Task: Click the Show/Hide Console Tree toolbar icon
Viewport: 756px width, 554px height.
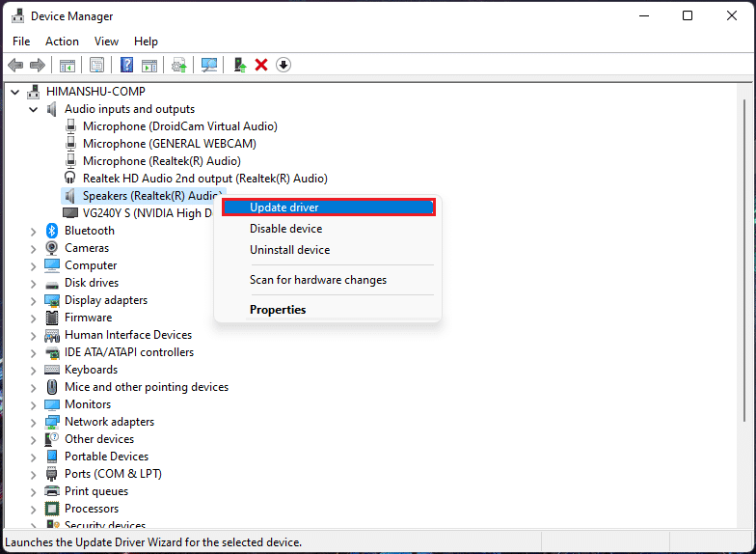Action: (x=67, y=65)
